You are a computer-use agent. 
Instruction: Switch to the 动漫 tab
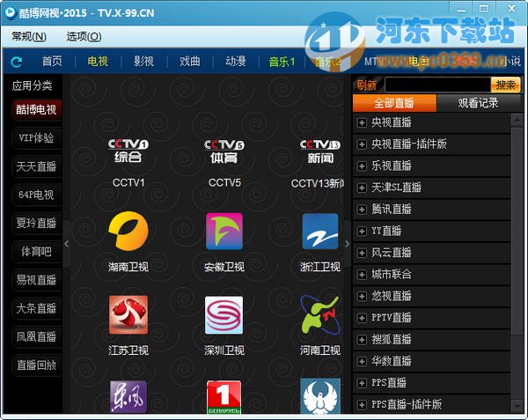coord(235,62)
